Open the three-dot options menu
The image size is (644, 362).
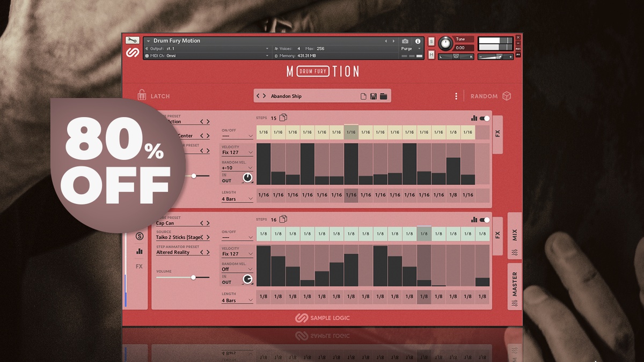point(456,96)
